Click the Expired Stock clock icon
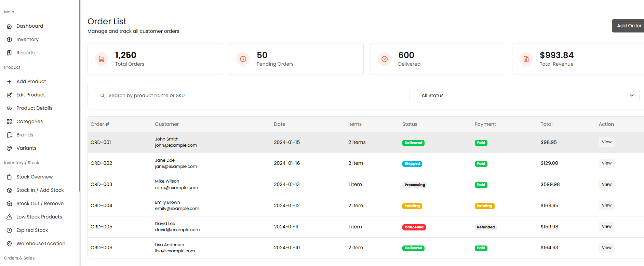644x266 pixels. click(10, 230)
